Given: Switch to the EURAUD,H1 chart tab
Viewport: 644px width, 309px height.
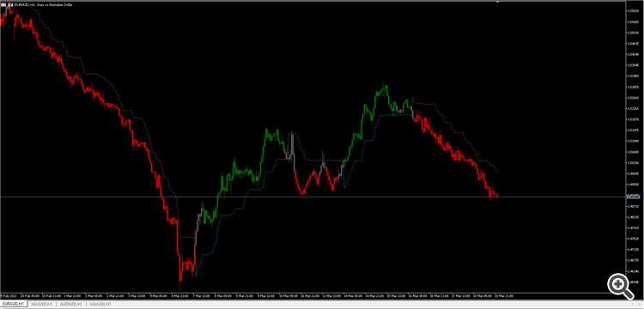Looking at the screenshot, I should (x=14, y=304).
